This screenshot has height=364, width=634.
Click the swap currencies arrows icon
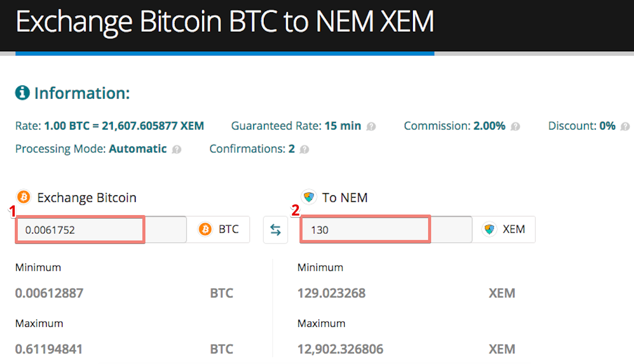[275, 230]
